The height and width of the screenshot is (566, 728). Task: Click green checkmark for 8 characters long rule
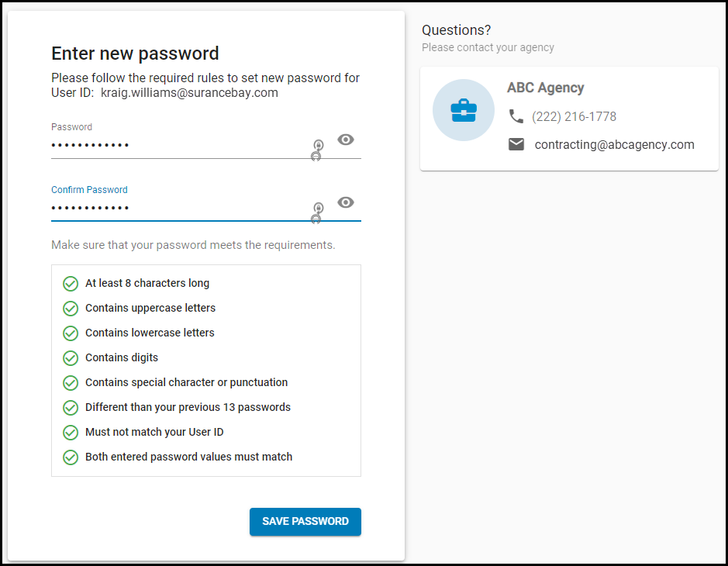tap(71, 283)
